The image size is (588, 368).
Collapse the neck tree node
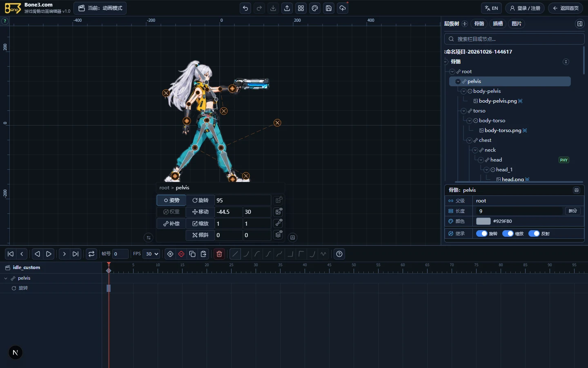[475, 150]
